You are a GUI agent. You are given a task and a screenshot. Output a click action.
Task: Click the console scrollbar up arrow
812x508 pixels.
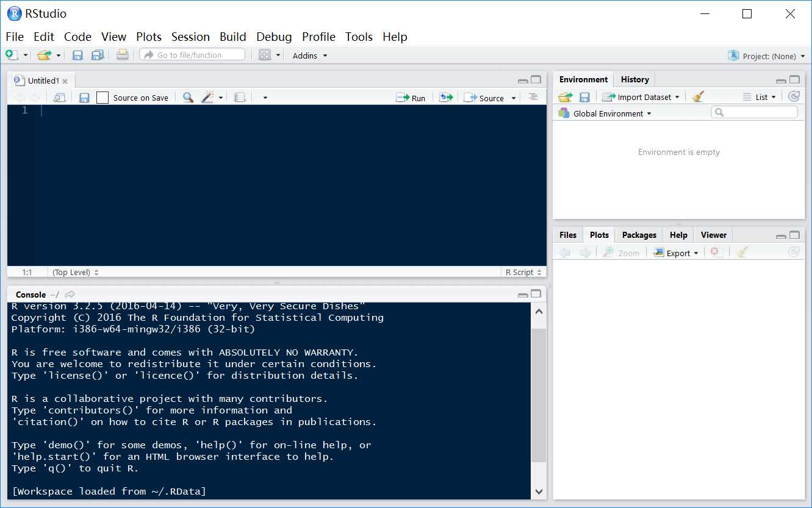[539, 311]
